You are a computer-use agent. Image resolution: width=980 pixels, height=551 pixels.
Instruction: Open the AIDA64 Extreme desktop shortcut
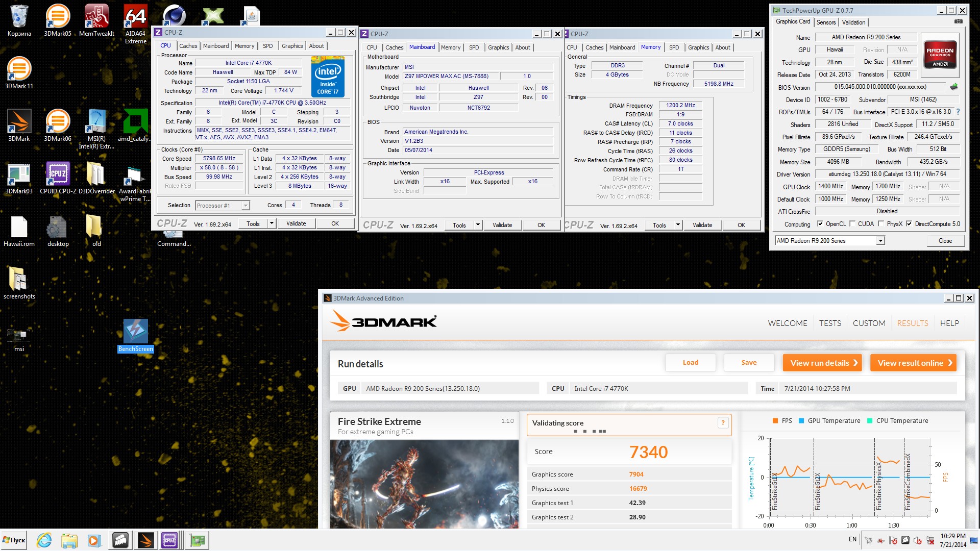136,24
